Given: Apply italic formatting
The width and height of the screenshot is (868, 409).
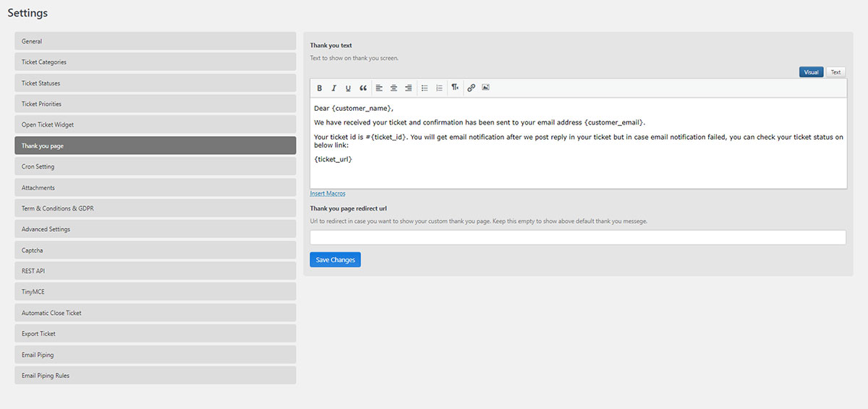Looking at the screenshot, I should [x=333, y=88].
